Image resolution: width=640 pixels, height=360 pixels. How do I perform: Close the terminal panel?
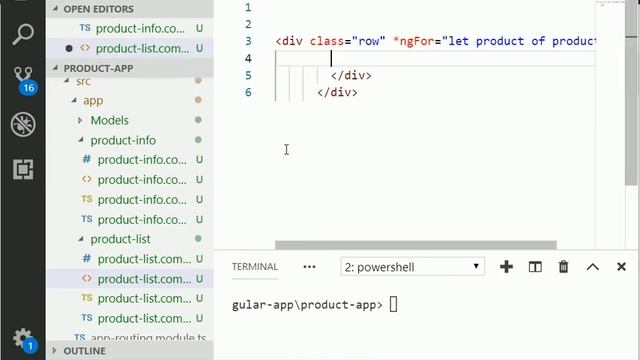point(621,267)
